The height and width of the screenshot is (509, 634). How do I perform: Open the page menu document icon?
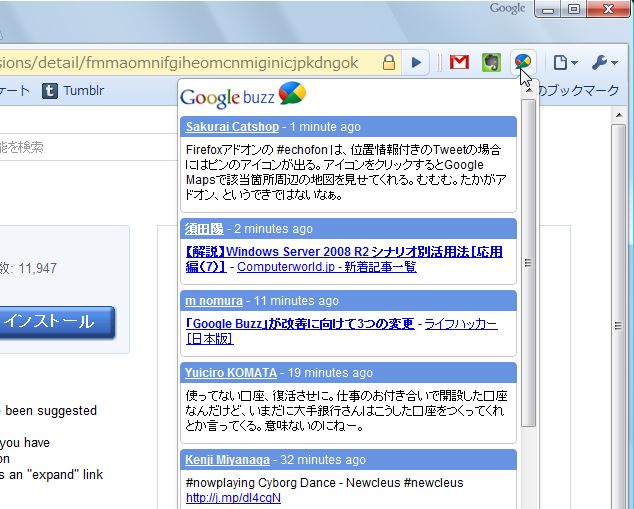(565, 63)
